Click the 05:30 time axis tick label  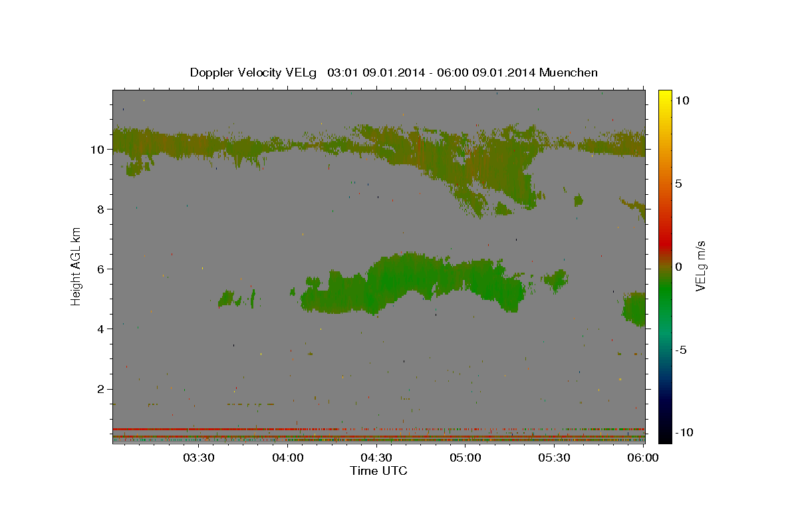click(x=555, y=458)
